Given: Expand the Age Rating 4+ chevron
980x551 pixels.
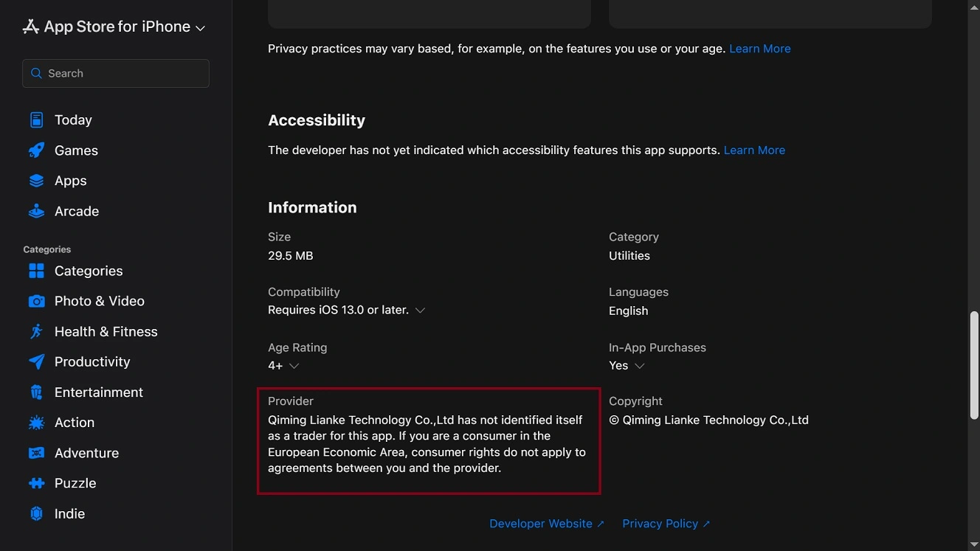Looking at the screenshot, I should pos(294,366).
